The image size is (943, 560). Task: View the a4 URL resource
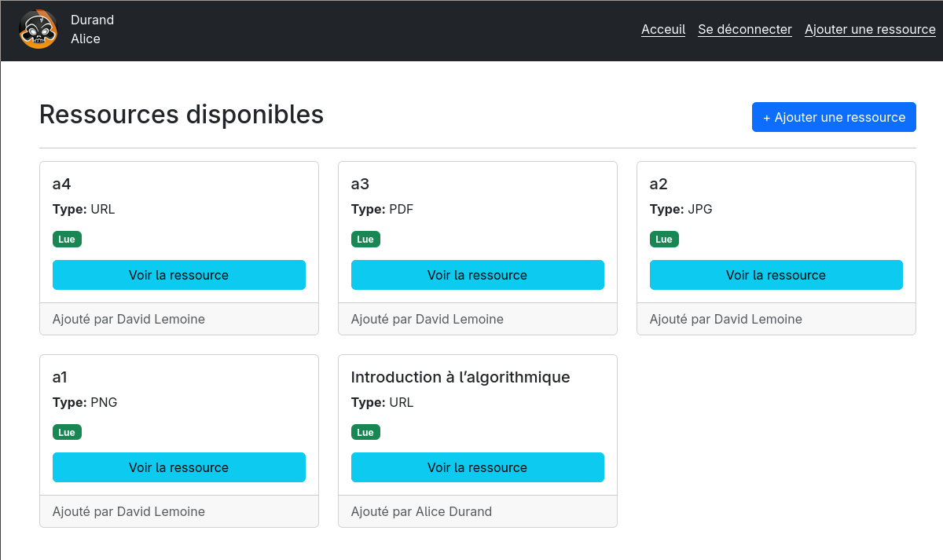179,275
